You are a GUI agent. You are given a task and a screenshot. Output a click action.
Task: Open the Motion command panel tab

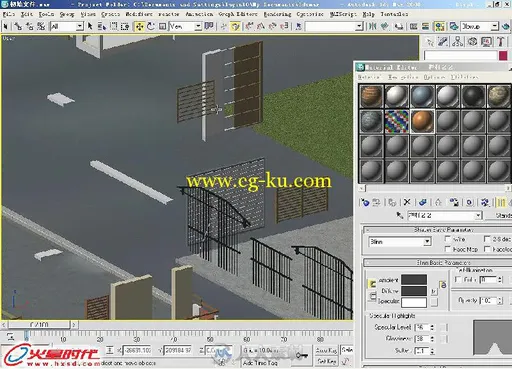pos(472,42)
